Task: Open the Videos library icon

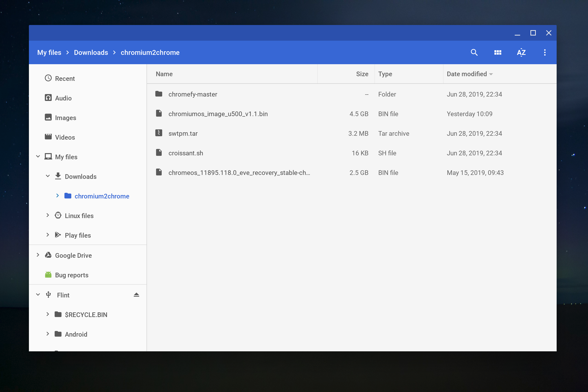Action: pos(48,137)
